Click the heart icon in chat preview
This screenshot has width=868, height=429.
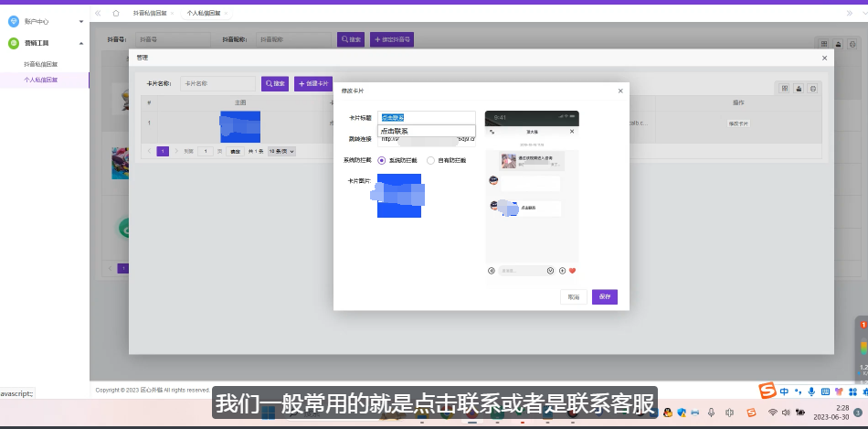(573, 271)
